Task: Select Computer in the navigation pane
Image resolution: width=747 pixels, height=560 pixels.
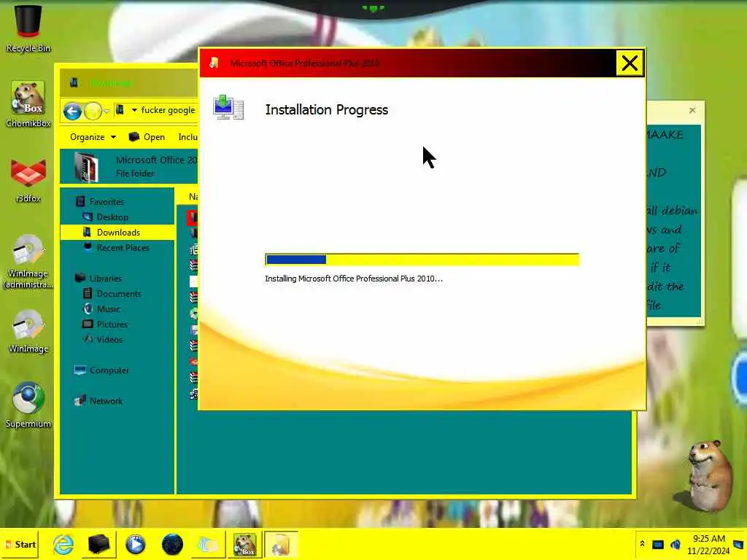Action: tap(102, 370)
